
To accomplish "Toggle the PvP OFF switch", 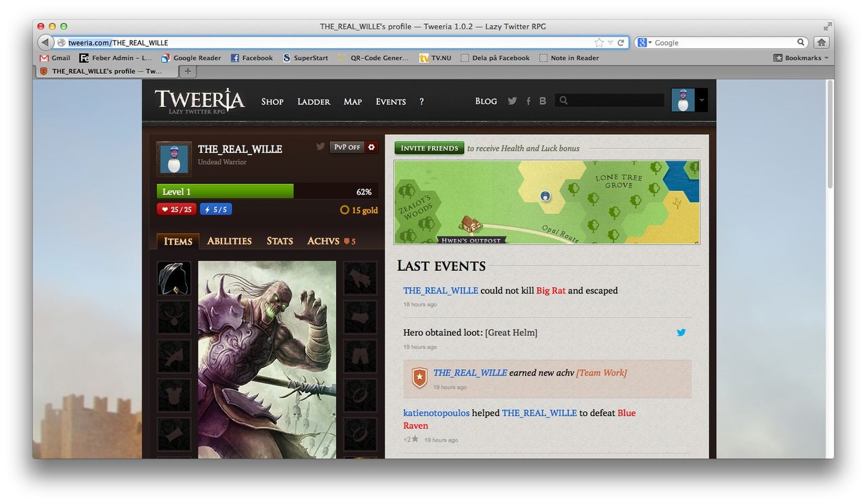I will (347, 147).
